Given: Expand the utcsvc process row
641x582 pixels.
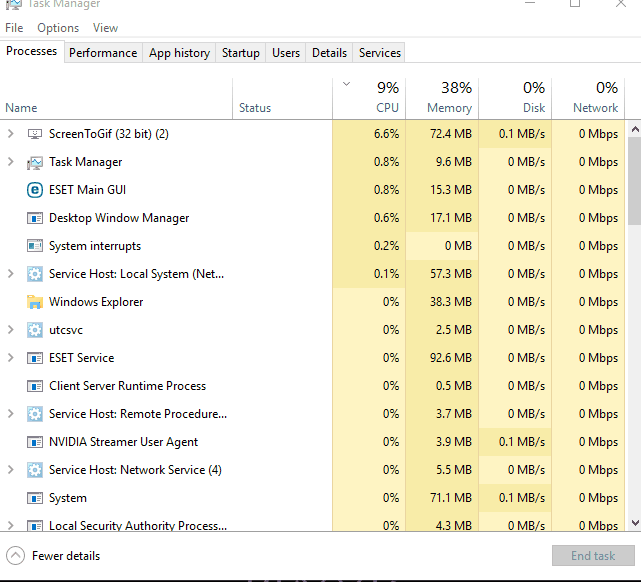Looking at the screenshot, I should pyautogui.click(x=11, y=330).
